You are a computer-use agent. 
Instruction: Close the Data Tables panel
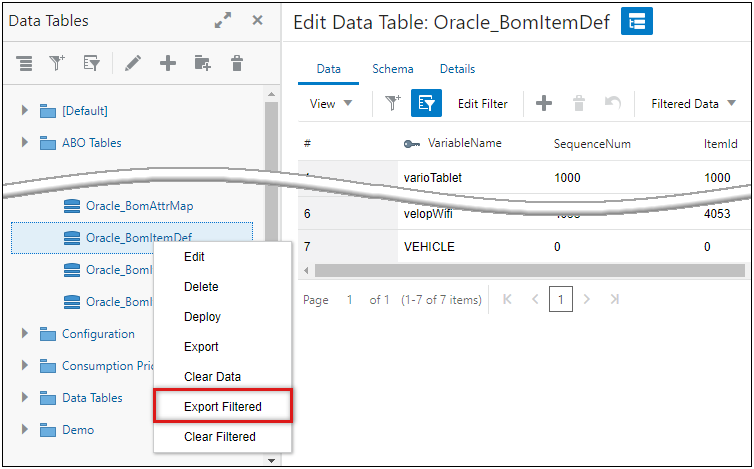pyautogui.click(x=258, y=20)
